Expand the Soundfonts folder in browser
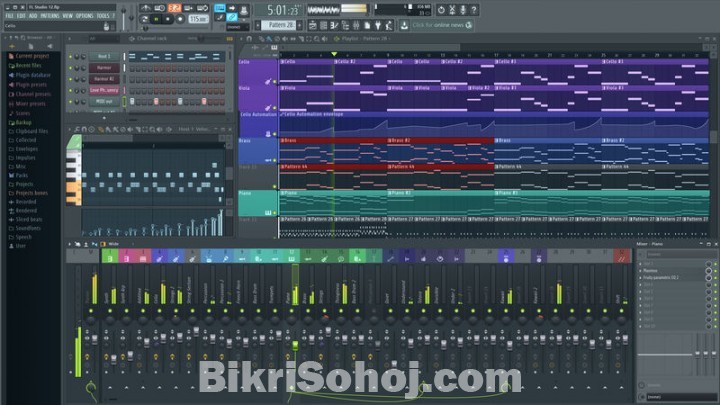Image resolution: width=720 pixels, height=405 pixels. tap(24, 228)
